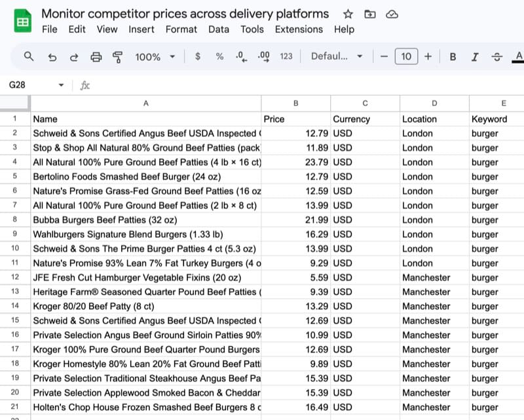Select the Bubba Burgers Beef Patties cell

tap(145, 220)
